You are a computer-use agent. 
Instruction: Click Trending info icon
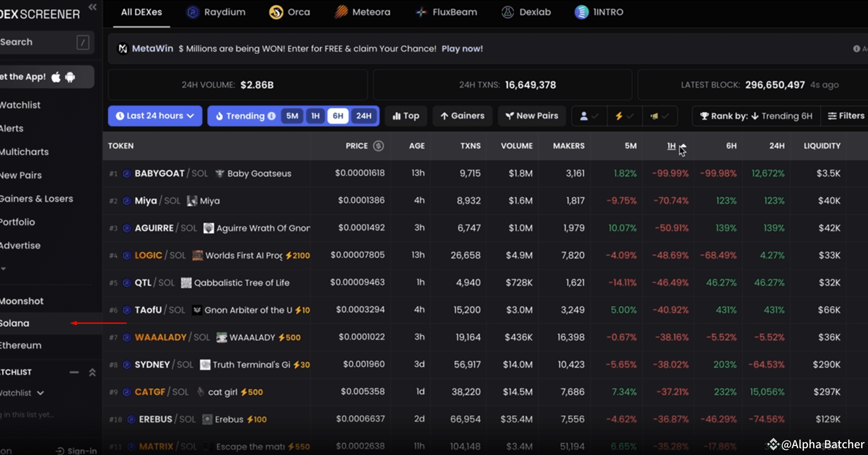point(271,116)
